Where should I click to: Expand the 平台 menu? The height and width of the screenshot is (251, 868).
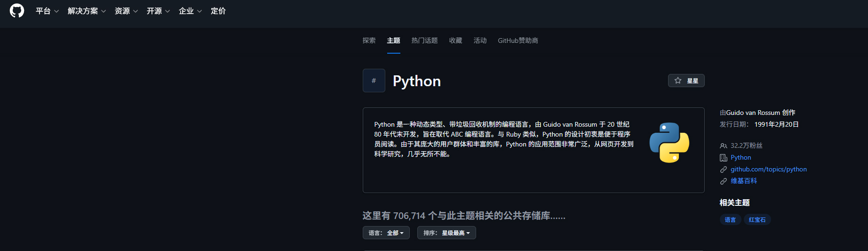48,11
